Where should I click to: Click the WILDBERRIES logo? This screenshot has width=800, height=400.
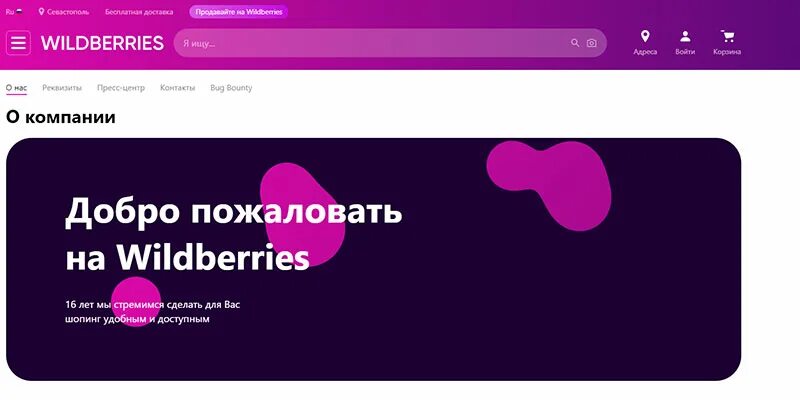tap(102, 43)
